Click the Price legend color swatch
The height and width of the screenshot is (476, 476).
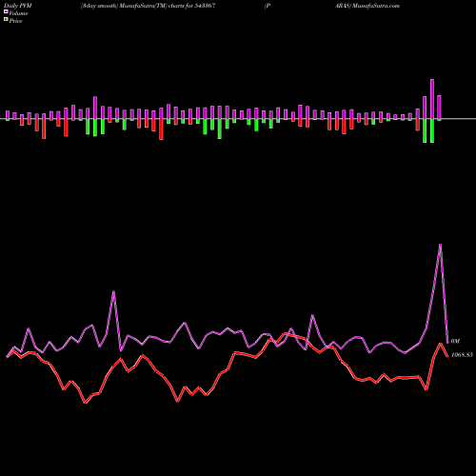coord(6,20)
